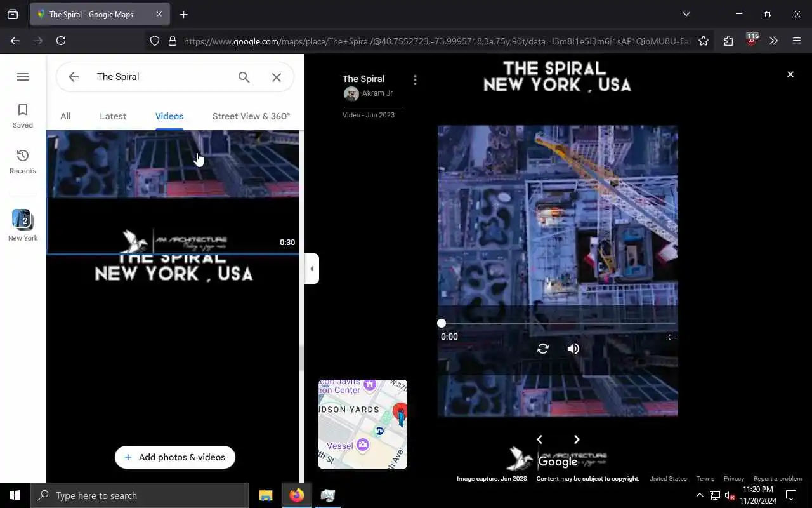This screenshot has height=508, width=812.
Task: Open the 0:30 video thumbnail
Action: pyautogui.click(x=173, y=192)
